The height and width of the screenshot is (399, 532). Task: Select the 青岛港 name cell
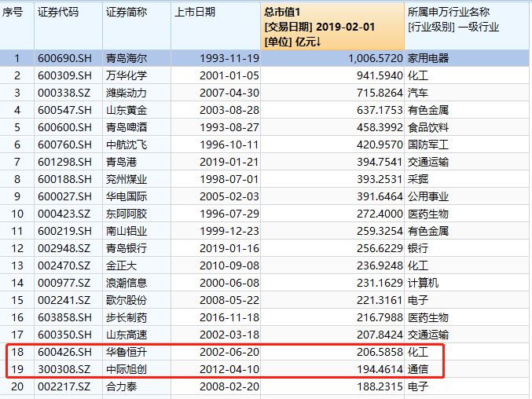click(137, 162)
